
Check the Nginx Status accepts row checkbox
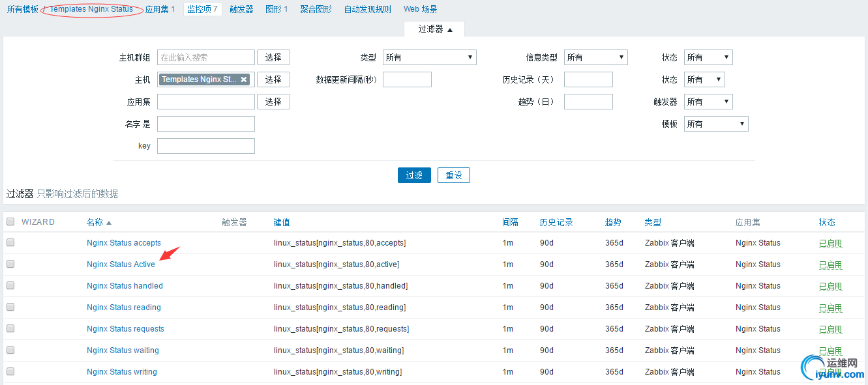[x=10, y=243]
